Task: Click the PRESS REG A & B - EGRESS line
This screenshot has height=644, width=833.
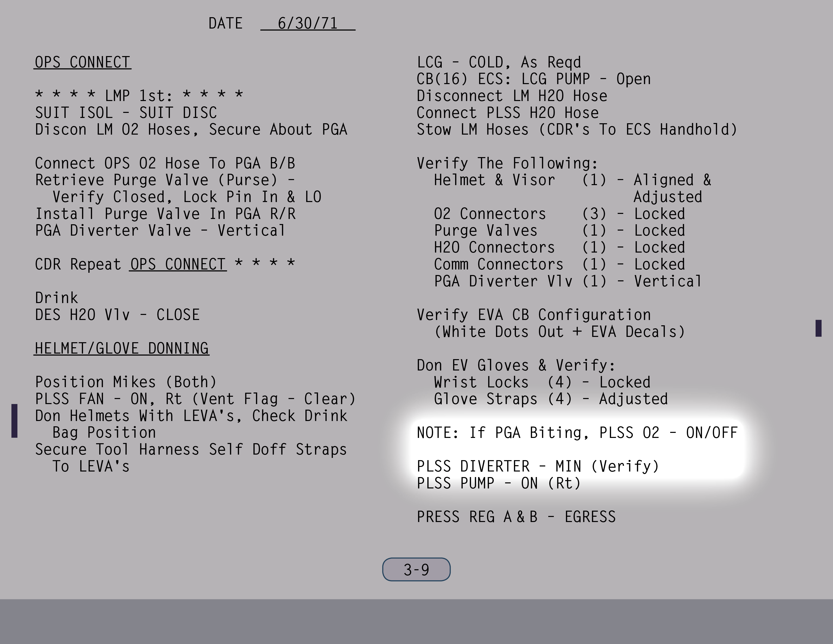Action: tap(516, 517)
